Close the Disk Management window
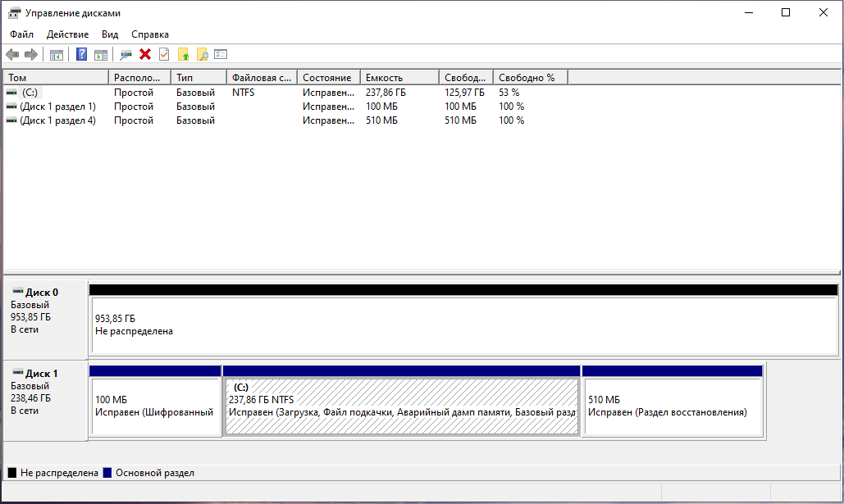 coord(823,12)
